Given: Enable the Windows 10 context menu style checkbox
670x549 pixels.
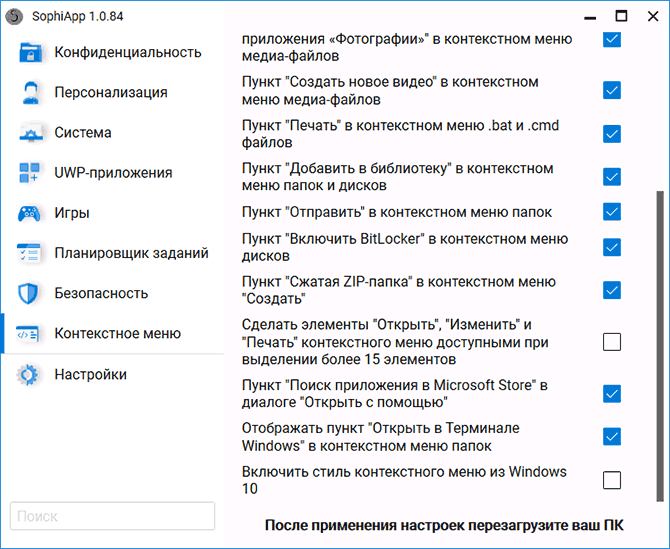Looking at the screenshot, I should coord(612,480).
